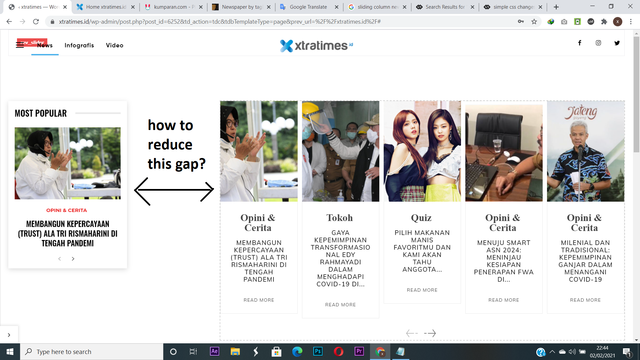Close the Google Translate tab
The width and height of the screenshot is (640, 360).
pyautogui.click(x=336, y=7)
